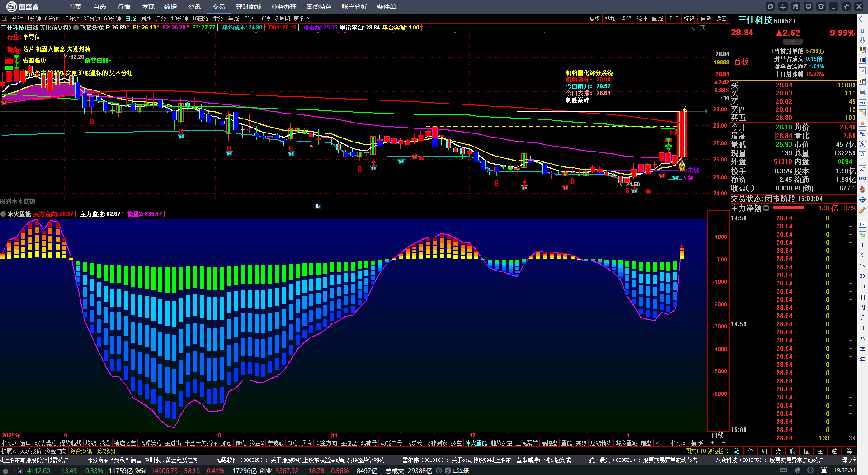The width and height of the screenshot is (868, 475).
Task: Click the RSI indicator icon in sidebar
Action: pyautogui.click(x=863, y=179)
